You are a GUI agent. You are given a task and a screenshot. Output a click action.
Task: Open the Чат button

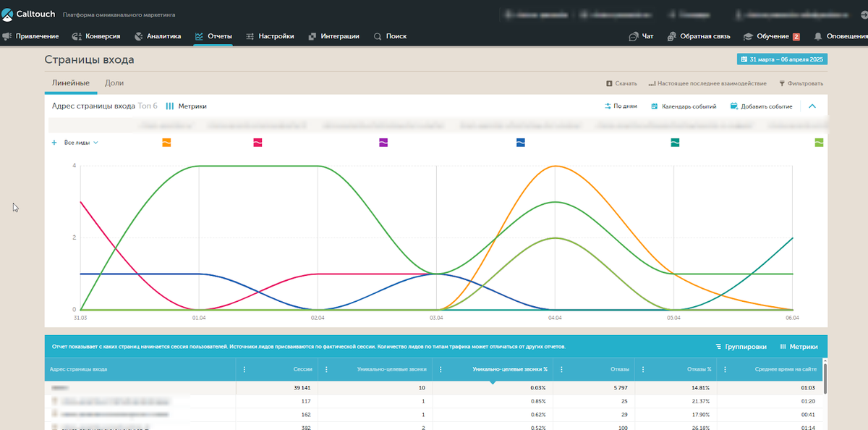[641, 36]
